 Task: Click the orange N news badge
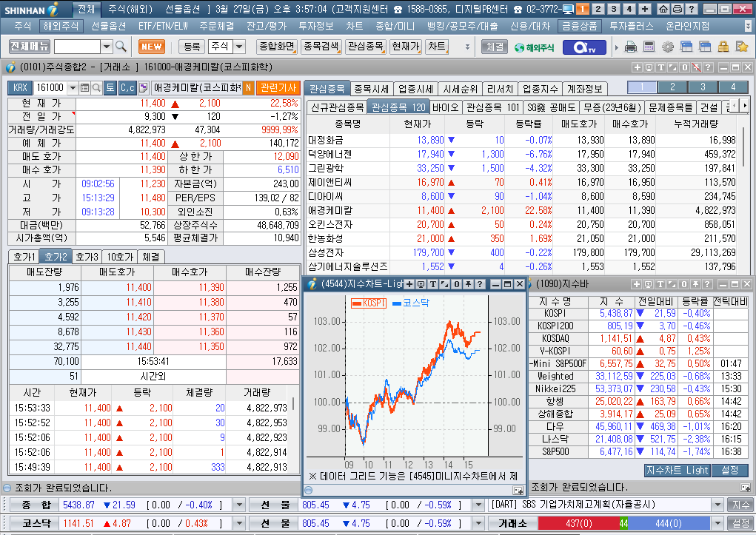tap(248, 88)
